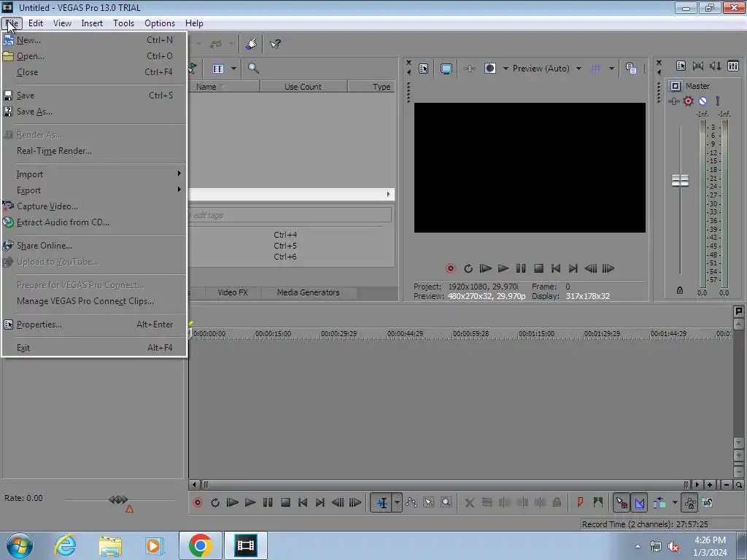Viewport: 747px width, 560px height.
Task: Open video preview project properties icon
Action: [x=424, y=69]
